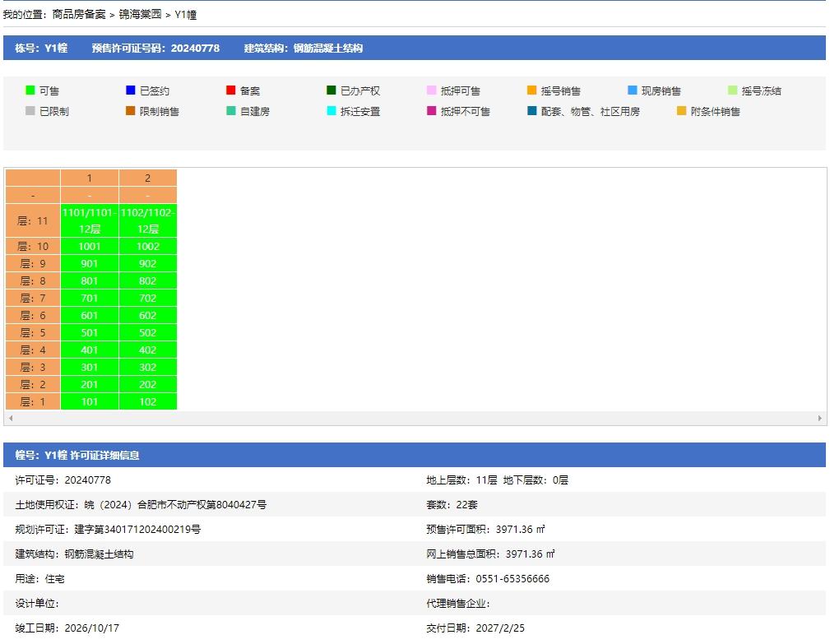Click the light blue 现房销售 legend swatch
Viewport: 830px width, 644px height.
tap(632, 90)
